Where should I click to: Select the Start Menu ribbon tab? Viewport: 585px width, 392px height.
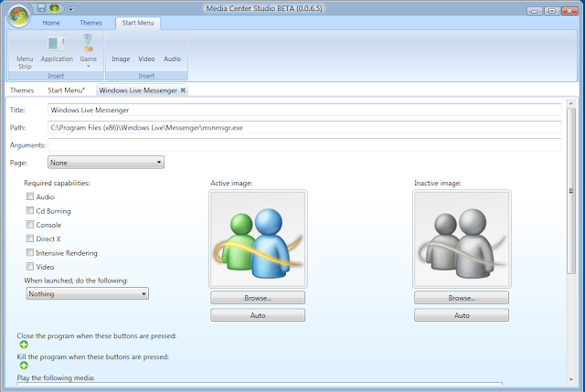pos(138,23)
